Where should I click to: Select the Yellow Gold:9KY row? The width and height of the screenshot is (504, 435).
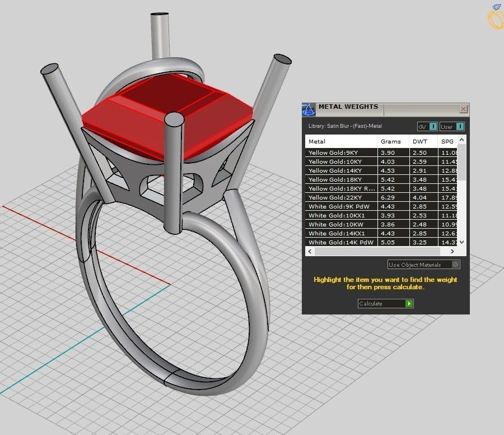[x=381, y=152]
